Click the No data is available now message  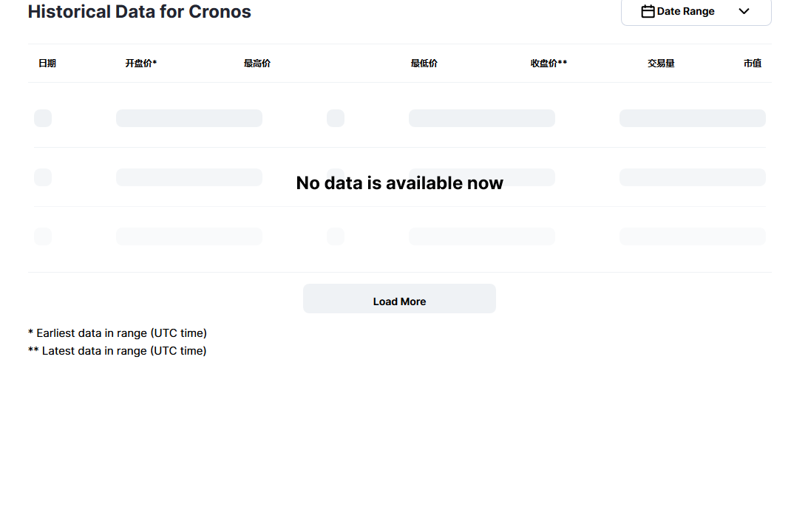[399, 183]
